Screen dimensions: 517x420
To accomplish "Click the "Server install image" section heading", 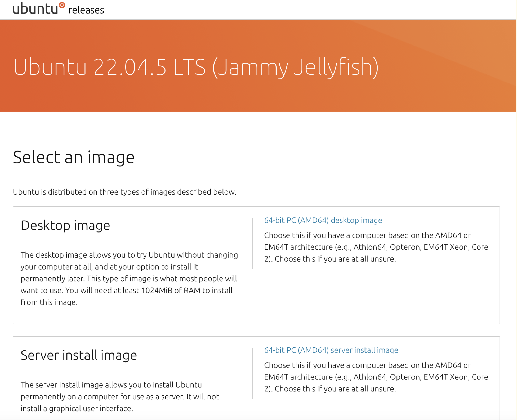I will click(79, 355).
